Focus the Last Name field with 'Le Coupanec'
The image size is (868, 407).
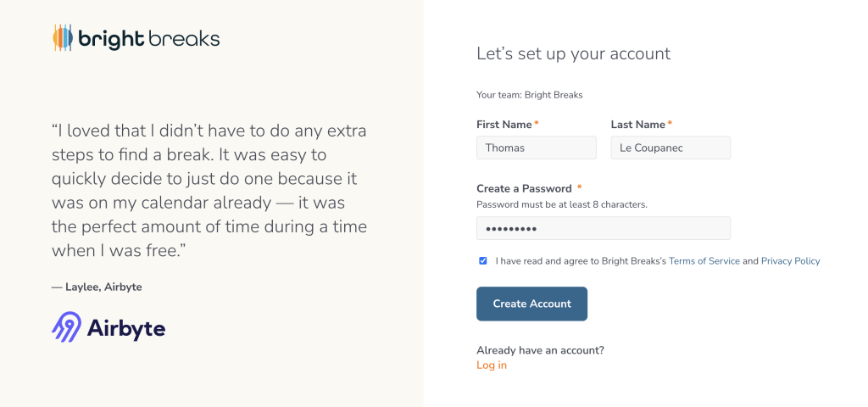point(670,148)
